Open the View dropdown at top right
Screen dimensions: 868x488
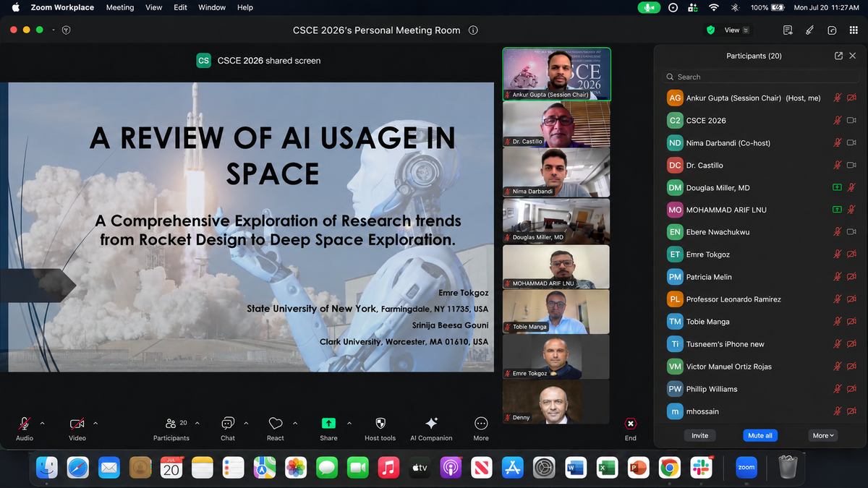click(x=737, y=30)
